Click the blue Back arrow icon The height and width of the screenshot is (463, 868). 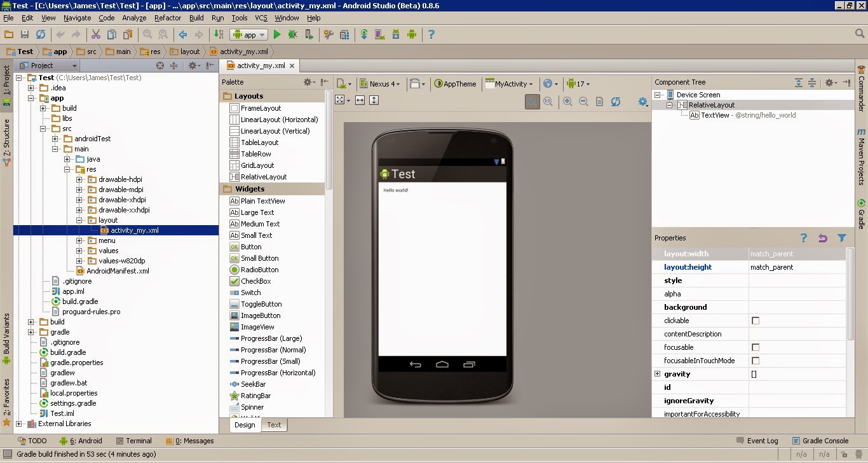(x=183, y=35)
